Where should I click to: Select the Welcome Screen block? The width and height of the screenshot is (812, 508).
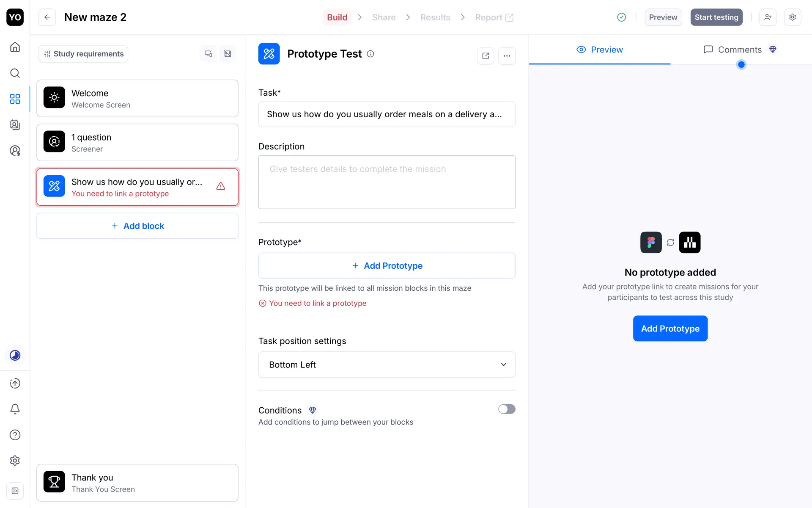(137, 99)
